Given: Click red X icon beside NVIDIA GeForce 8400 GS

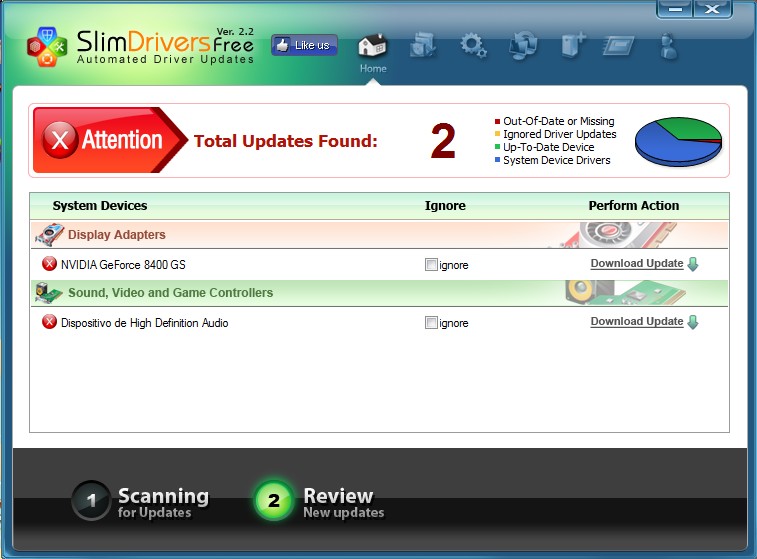Looking at the screenshot, I should [49, 264].
